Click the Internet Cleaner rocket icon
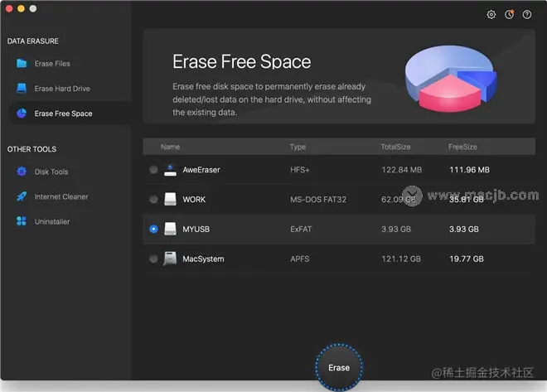Screen dimensions: 547x392 click(22, 196)
